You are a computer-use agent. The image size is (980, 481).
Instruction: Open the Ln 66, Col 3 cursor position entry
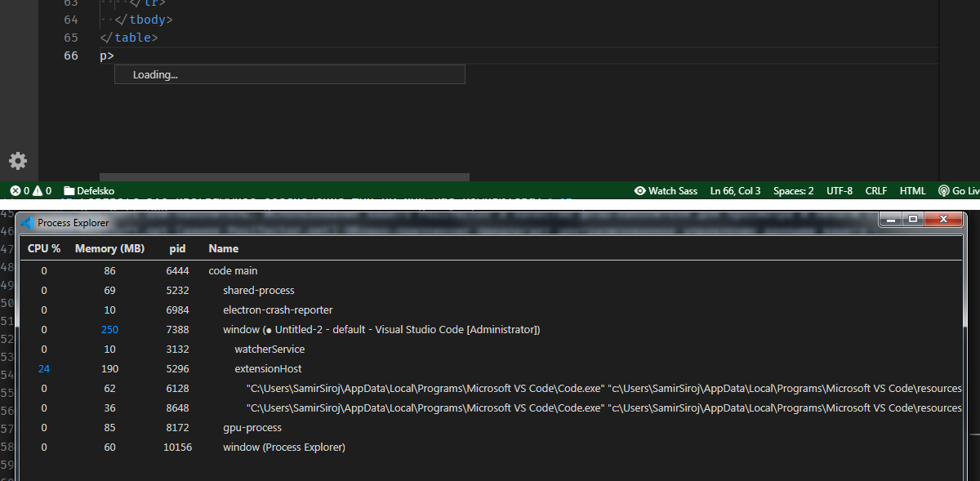coord(735,191)
